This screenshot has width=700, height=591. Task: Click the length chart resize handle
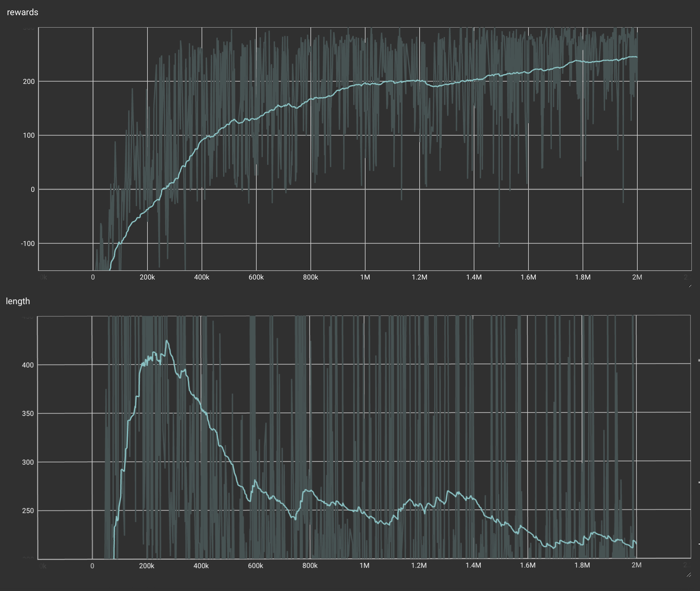[x=689, y=575]
